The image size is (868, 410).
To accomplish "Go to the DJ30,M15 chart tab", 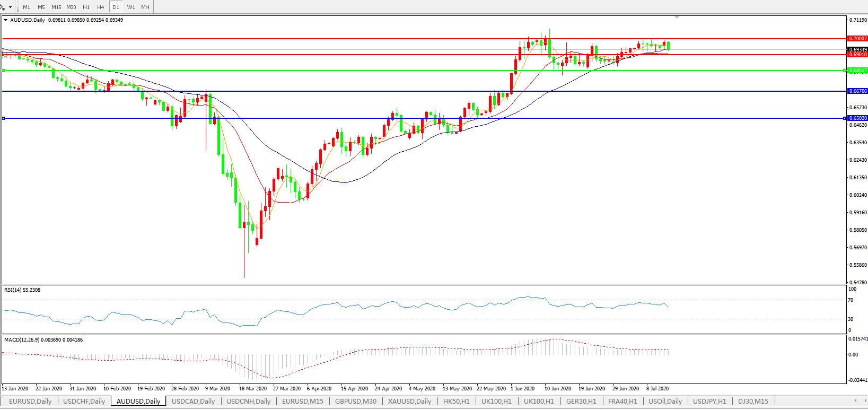I will pyautogui.click(x=753, y=402).
